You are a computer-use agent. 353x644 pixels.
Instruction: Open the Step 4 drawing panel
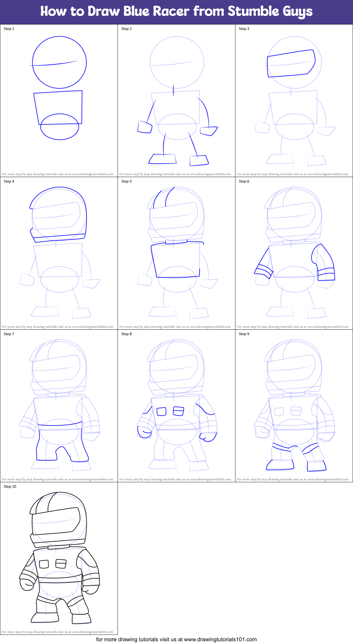(59, 253)
